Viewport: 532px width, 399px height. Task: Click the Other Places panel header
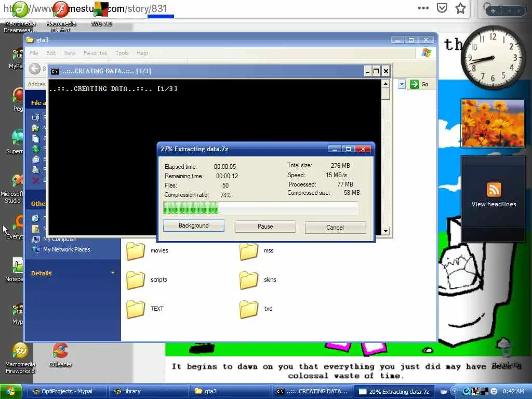(37, 204)
